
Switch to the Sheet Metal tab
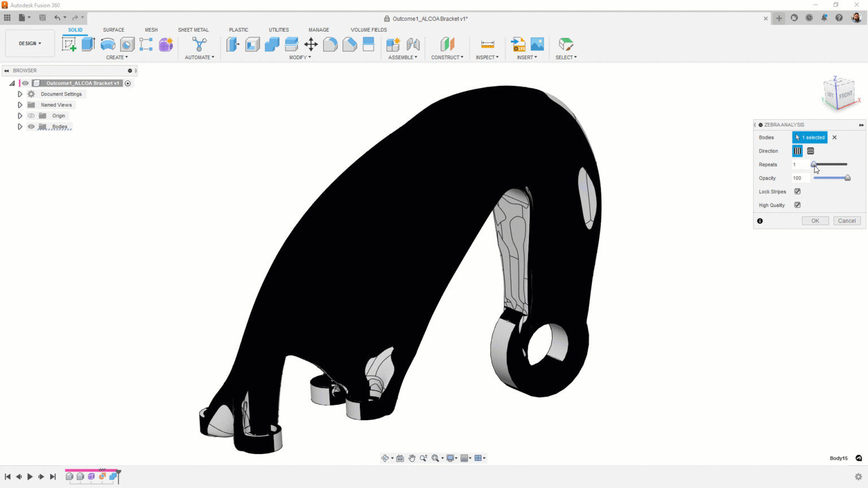193,29
